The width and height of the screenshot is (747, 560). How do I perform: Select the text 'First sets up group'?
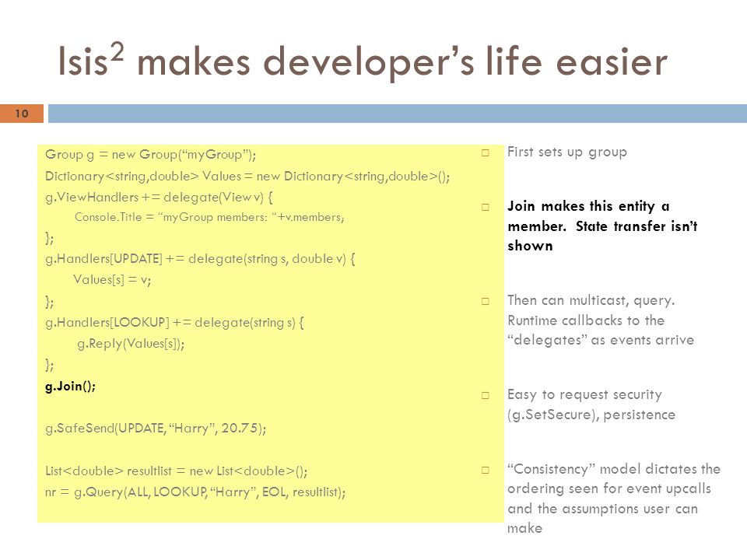pos(567,152)
